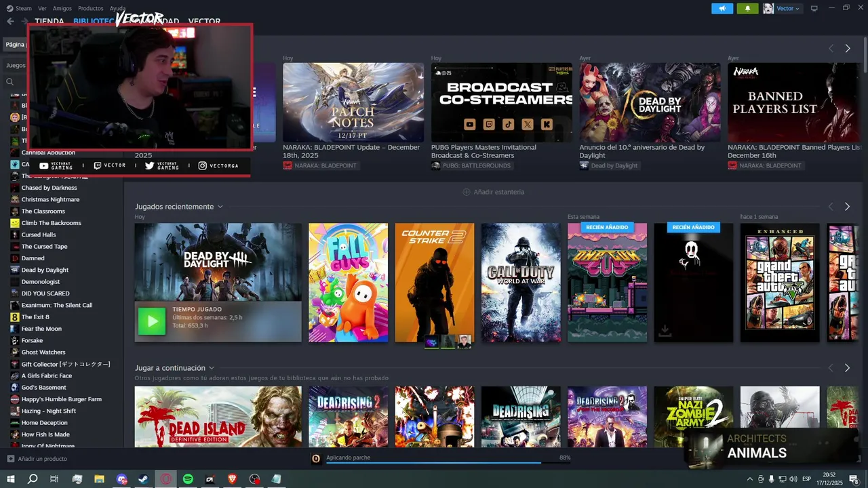
Task: Click the Vector profile avatar
Action: click(768, 8)
